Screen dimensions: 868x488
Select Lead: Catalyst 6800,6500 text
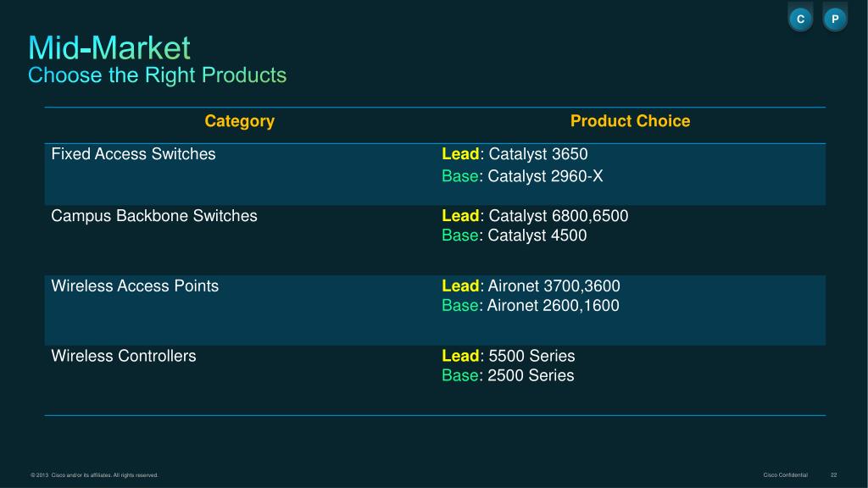tap(535, 216)
